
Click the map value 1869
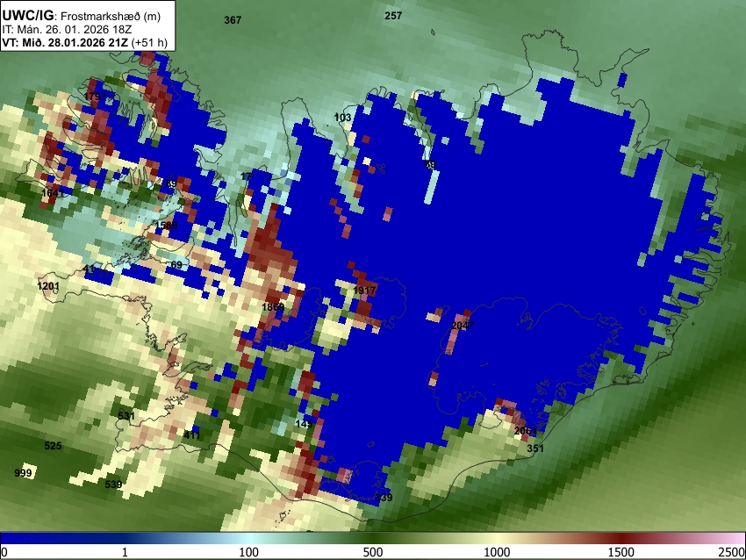coord(273,307)
